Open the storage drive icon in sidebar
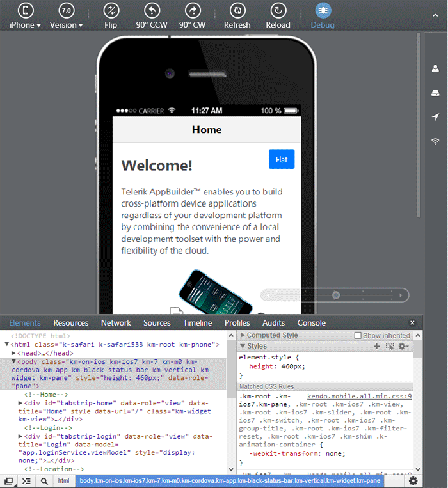448x488 pixels. tap(435, 93)
